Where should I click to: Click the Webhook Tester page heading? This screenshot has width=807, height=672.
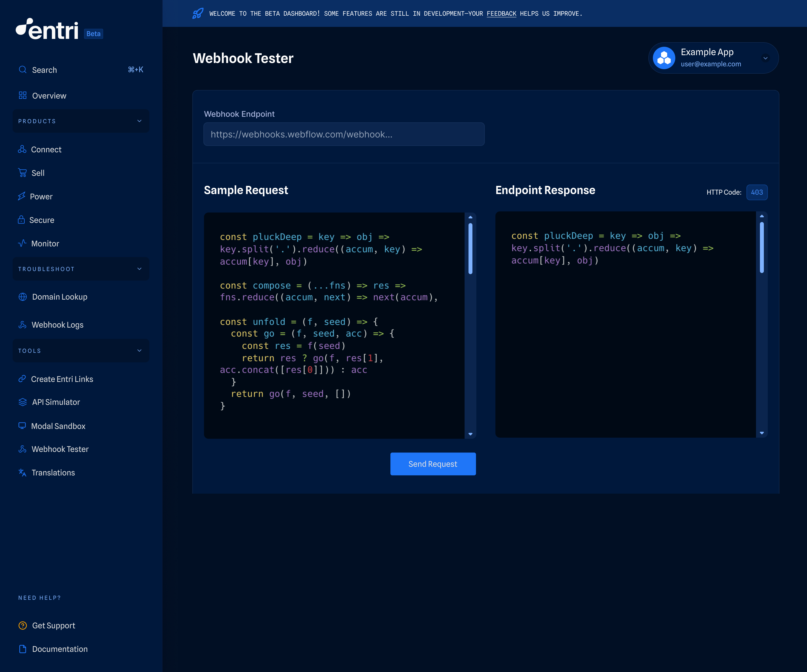coord(243,58)
